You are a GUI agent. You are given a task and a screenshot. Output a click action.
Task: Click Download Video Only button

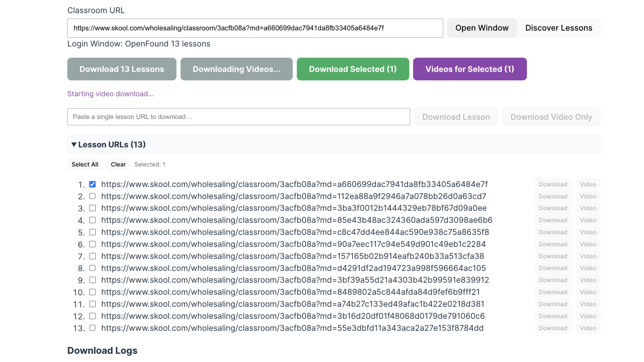click(551, 117)
